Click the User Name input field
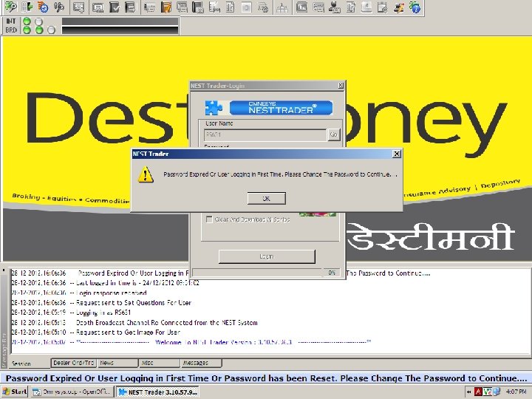532x399 pixels. click(265, 134)
